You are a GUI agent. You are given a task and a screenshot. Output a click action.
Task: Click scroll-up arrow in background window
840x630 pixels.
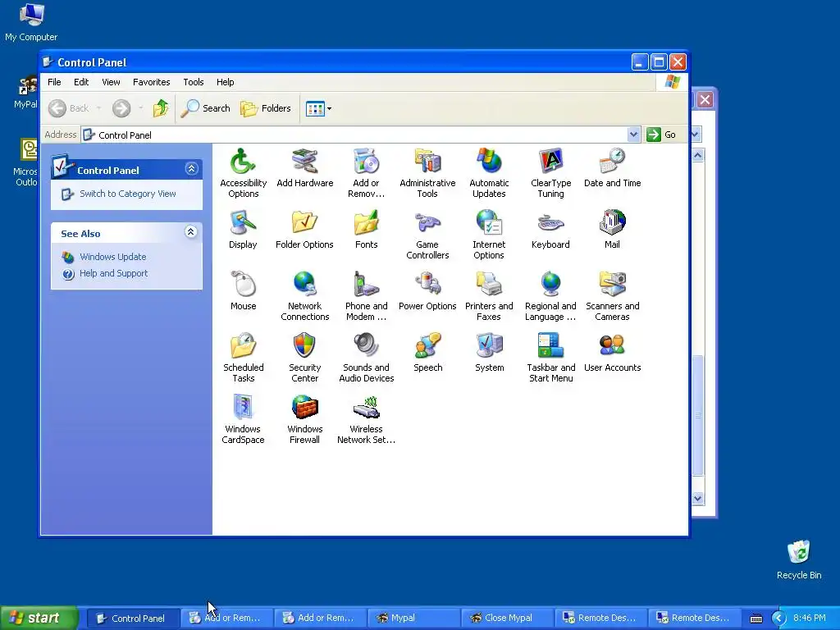[x=697, y=155]
